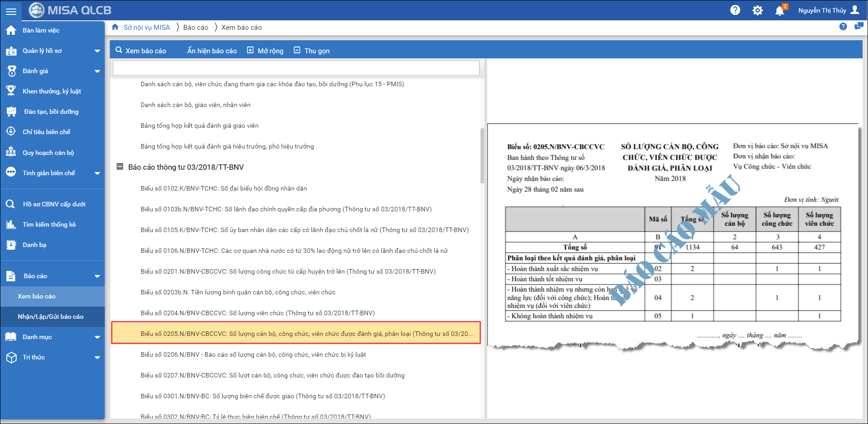Click the home icon in breadcrumb
This screenshot has height=424, width=868.
pos(115,27)
